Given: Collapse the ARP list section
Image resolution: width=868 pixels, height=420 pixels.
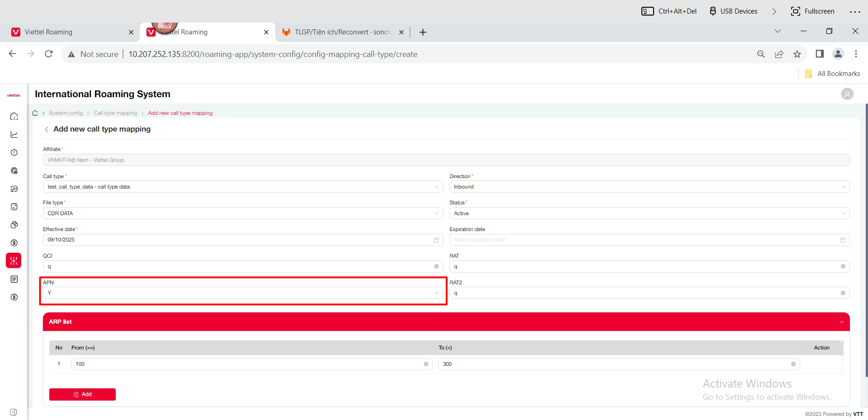Looking at the screenshot, I should click(x=841, y=322).
